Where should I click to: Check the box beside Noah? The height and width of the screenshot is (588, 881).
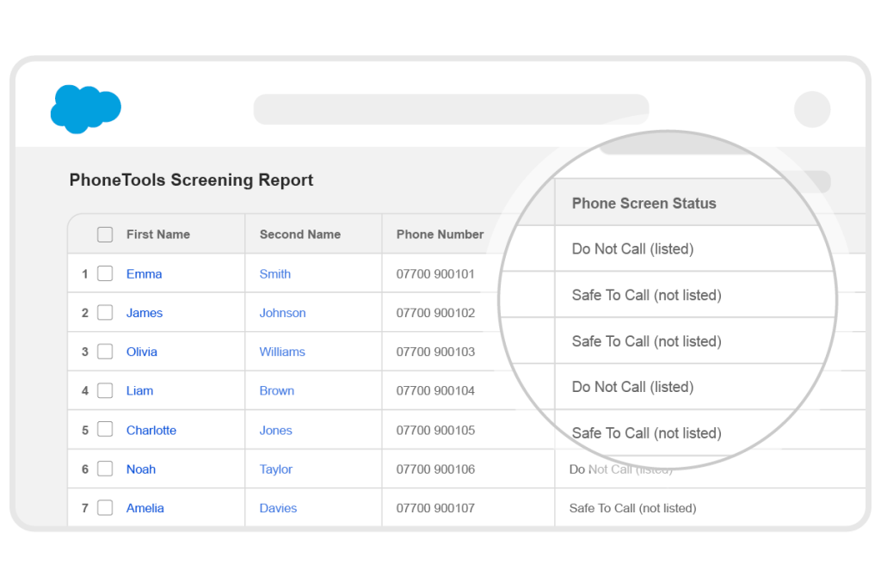coord(105,469)
